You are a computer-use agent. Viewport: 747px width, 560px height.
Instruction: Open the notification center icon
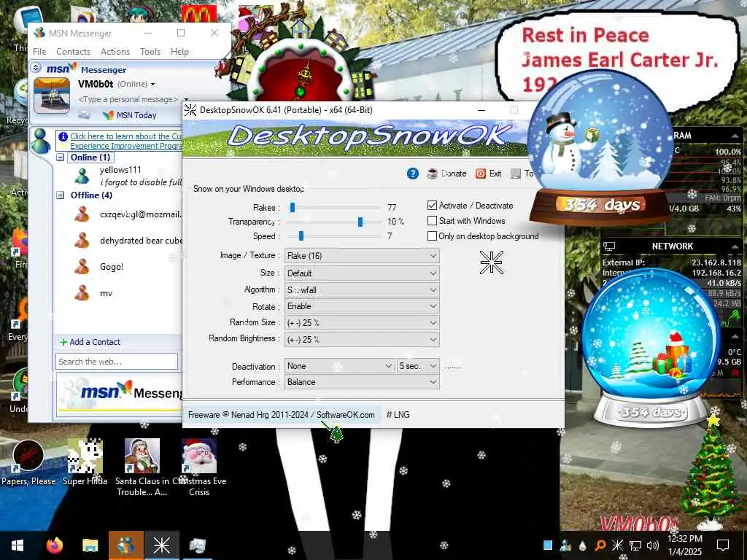tap(723, 545)
